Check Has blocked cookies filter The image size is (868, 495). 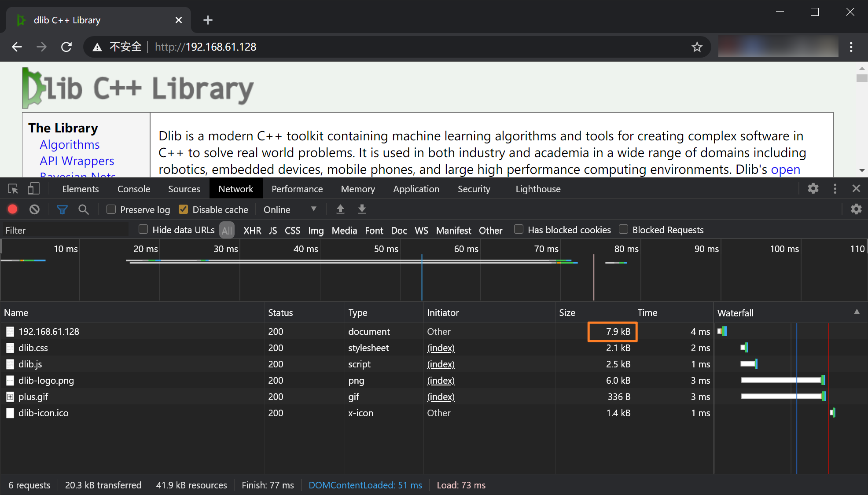point(519,230)
